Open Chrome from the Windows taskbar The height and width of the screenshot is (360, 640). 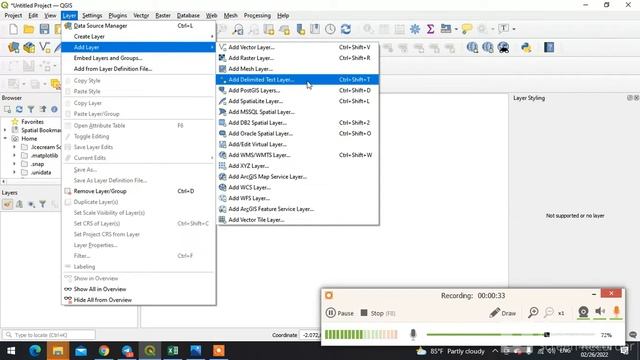(104, 351)
